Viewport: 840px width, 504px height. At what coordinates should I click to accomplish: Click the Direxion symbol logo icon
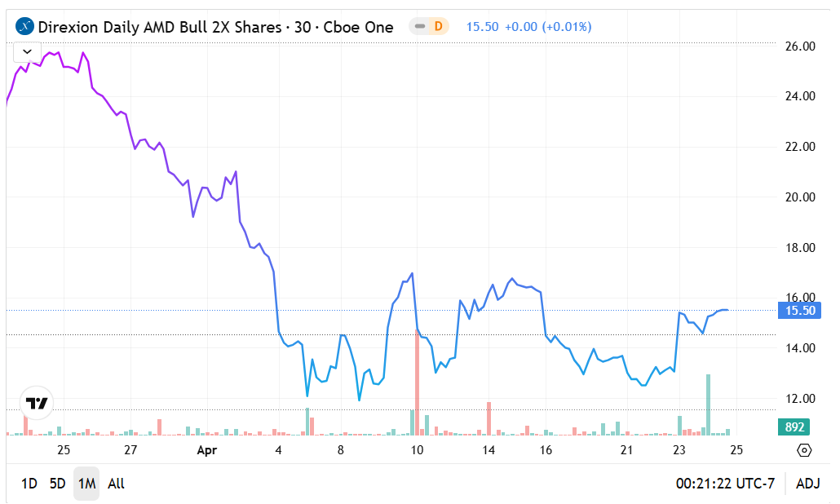point(25,27)
